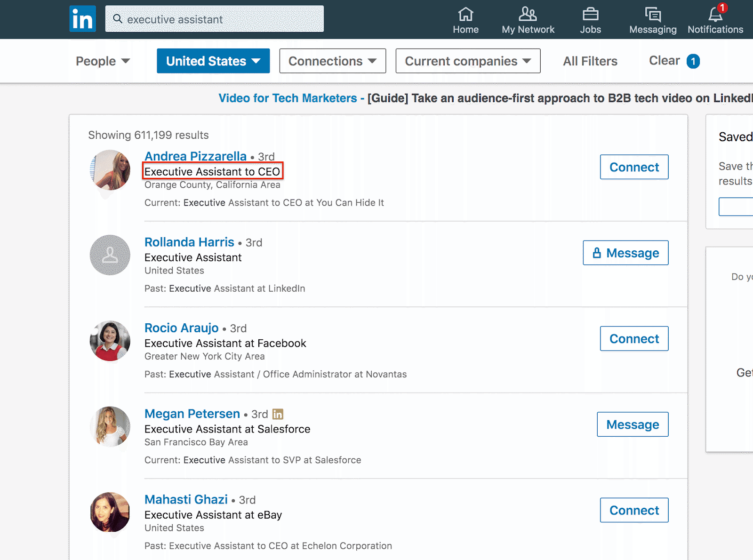Open Rocio Araujo's name link
This screenshot has width=753, height=560.
pos(181,328)
